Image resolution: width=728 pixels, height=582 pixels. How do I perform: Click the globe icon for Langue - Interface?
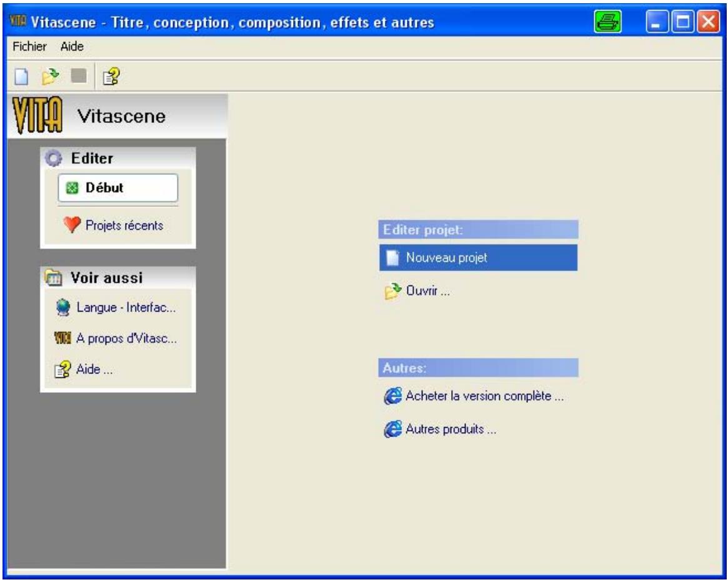62,307
